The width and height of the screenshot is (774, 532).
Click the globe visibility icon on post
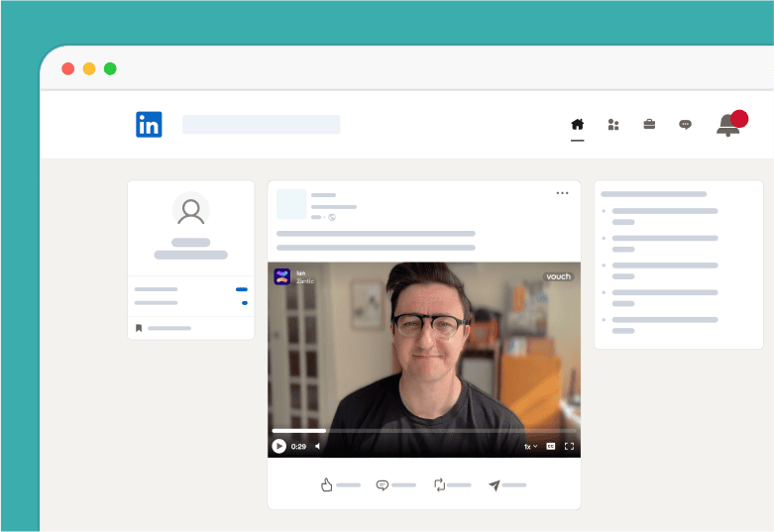(332, 217)
